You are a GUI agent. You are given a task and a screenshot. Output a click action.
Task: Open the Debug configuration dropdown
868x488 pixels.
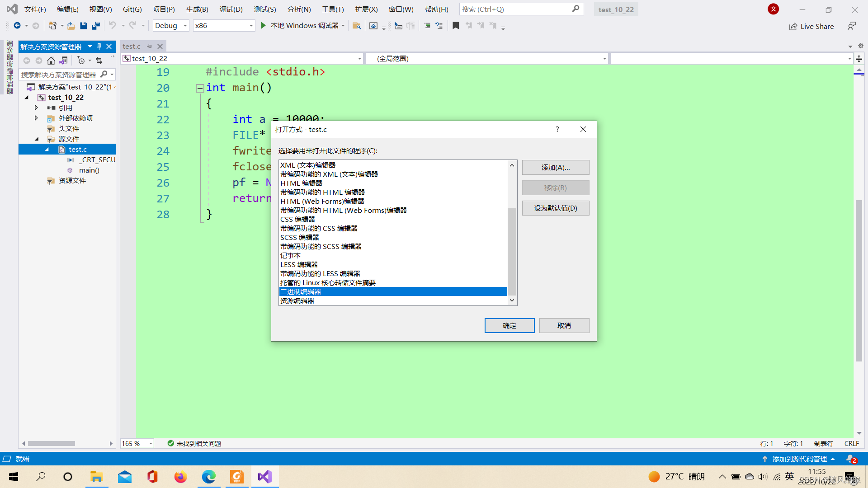coord(185,26)
